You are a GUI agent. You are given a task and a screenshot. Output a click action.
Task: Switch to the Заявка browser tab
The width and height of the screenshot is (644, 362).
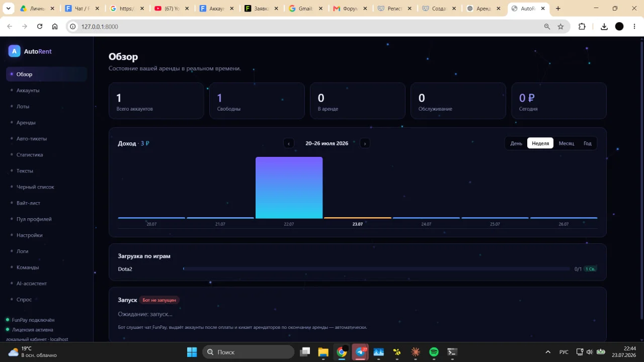262,9
